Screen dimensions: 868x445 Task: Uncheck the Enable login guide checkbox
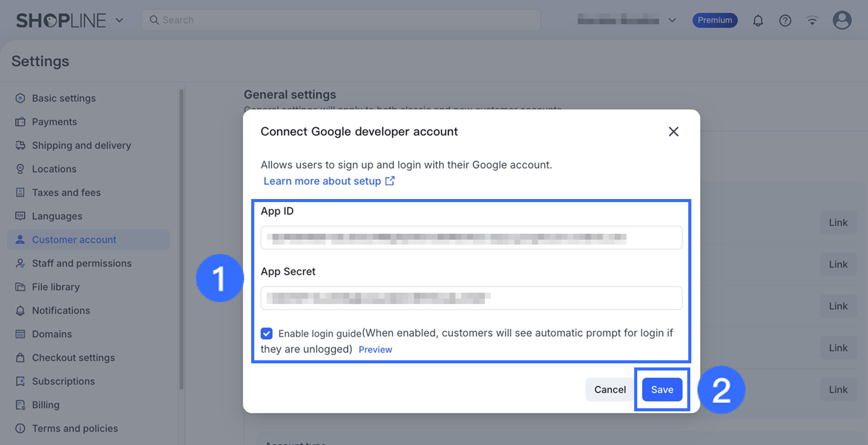[267, 333]
